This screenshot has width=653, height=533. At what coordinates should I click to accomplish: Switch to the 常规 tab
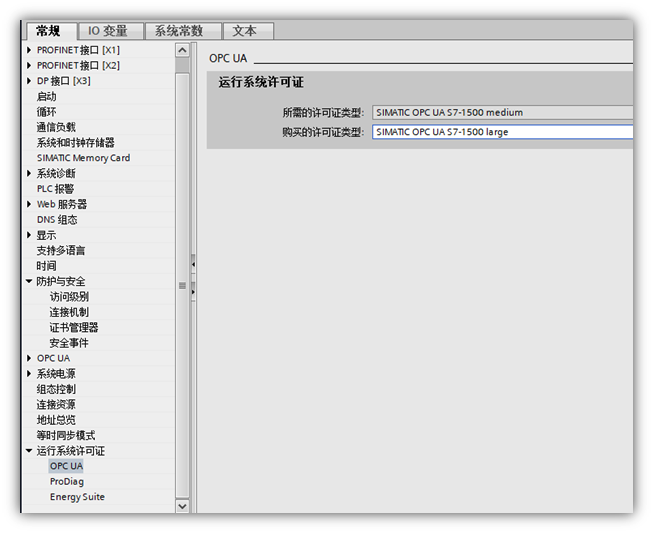pos(51,31)
